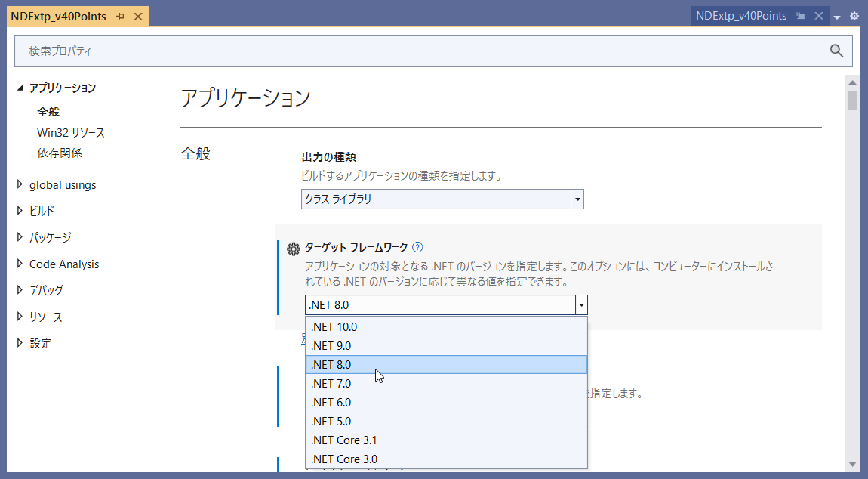Choose .NET Core 3.1 from the list
The width and height of the screenshot is (868, 479).
click(343, 440)
